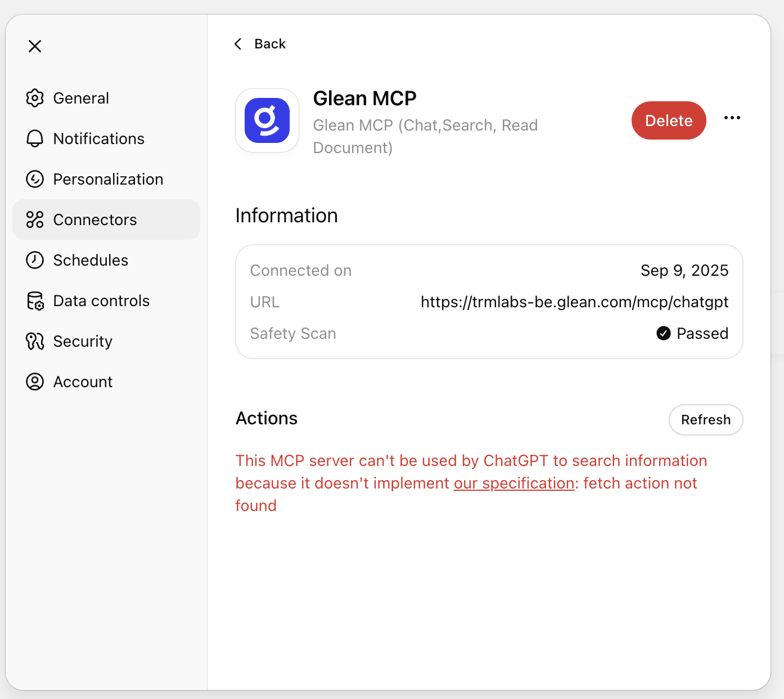Click the 'Glean MCP' title heading
784x699 pixels.
pos(365,98)
